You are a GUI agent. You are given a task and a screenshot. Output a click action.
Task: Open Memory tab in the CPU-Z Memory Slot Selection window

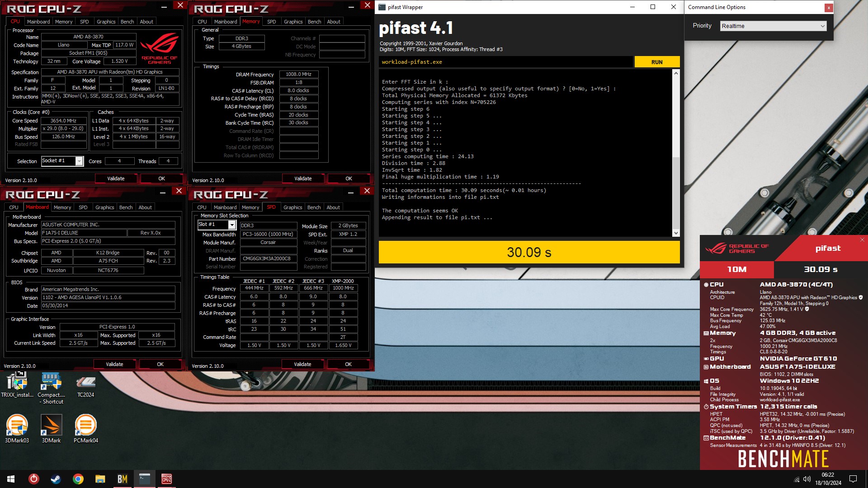point(250,207)
